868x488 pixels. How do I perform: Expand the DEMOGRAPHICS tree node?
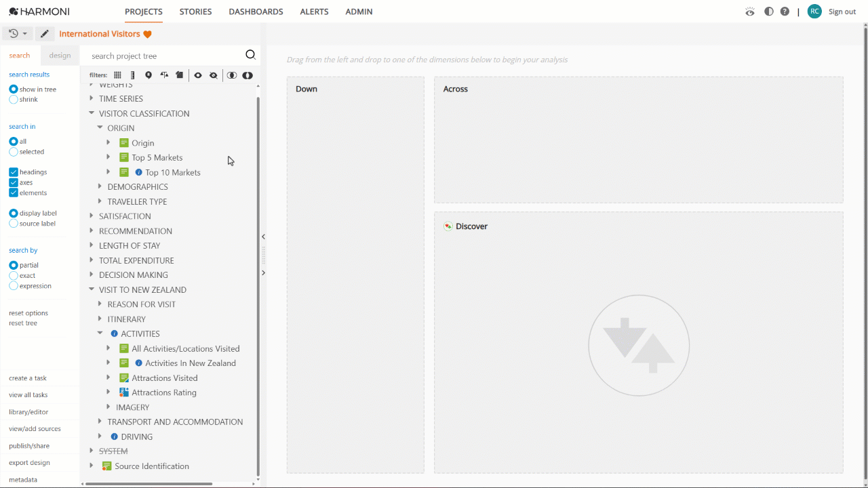(x=100, y=186)
